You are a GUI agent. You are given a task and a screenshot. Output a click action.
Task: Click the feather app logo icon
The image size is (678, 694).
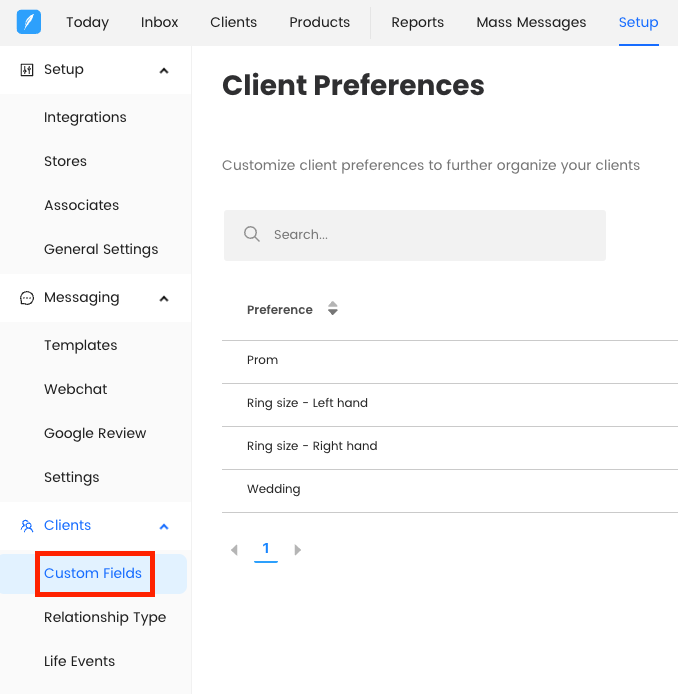click(x=29, y=22)
